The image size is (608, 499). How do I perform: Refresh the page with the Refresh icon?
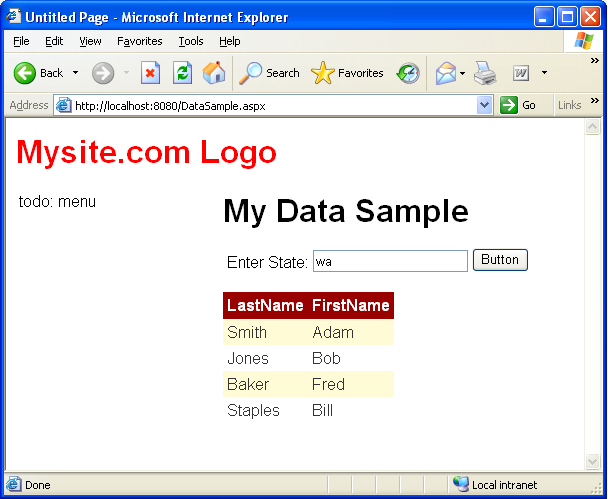pos(182,73)
